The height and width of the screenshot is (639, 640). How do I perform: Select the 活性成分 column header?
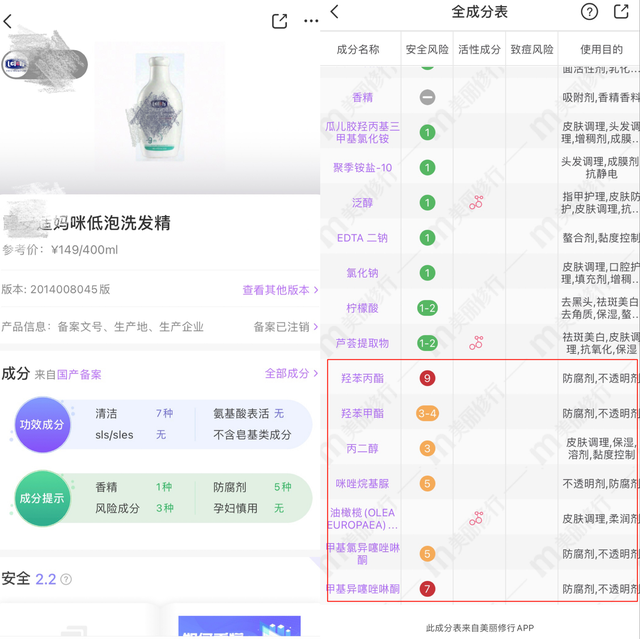[x=479, y=49]
